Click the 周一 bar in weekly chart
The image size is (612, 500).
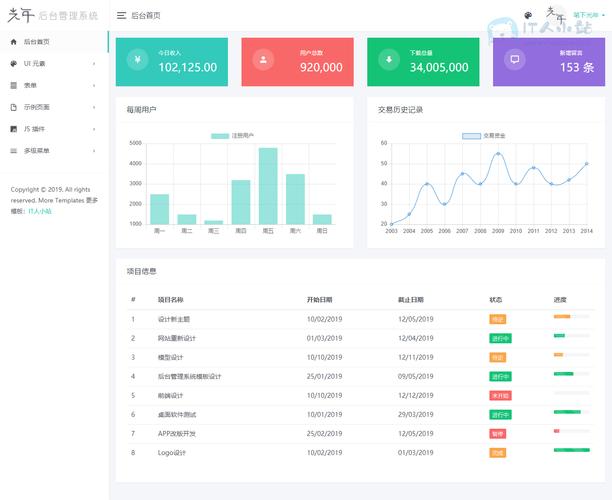pos(160,209)
